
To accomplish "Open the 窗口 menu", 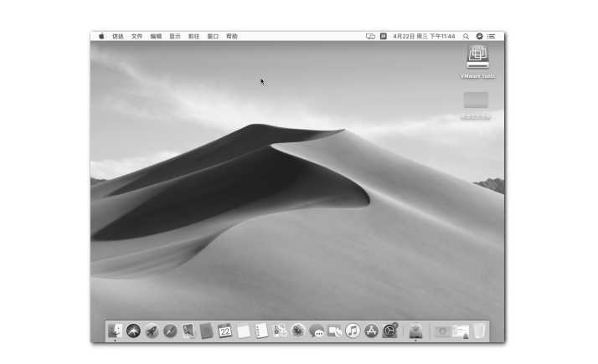I will point(213,36).
